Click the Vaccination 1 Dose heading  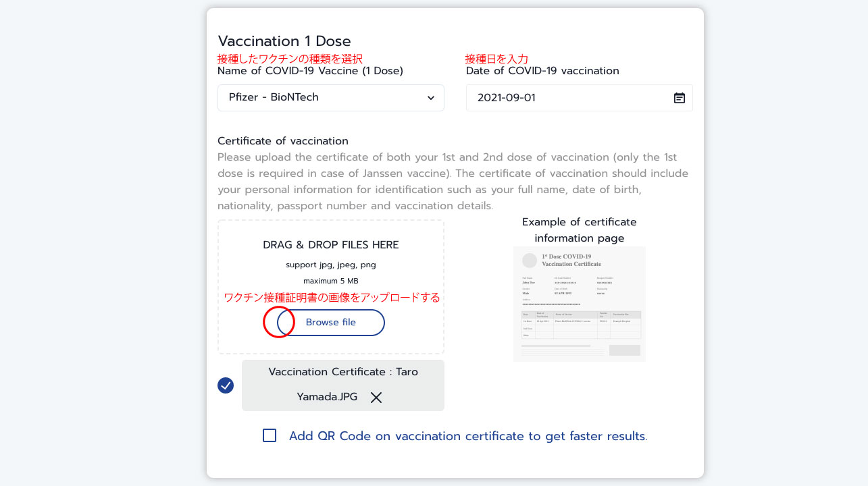click(284, 41)
